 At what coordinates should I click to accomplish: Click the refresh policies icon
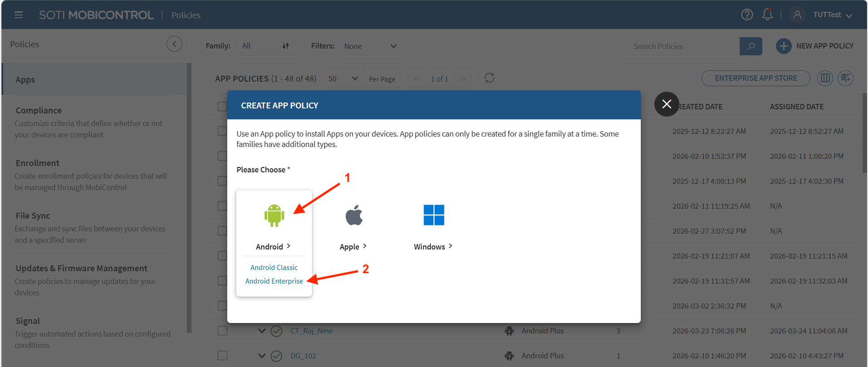pyautogui.click(x=489, y=78)
